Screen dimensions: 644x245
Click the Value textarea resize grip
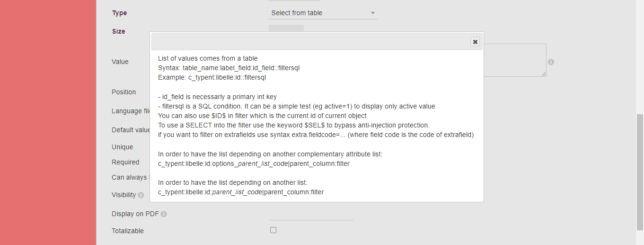coord(544,74)
